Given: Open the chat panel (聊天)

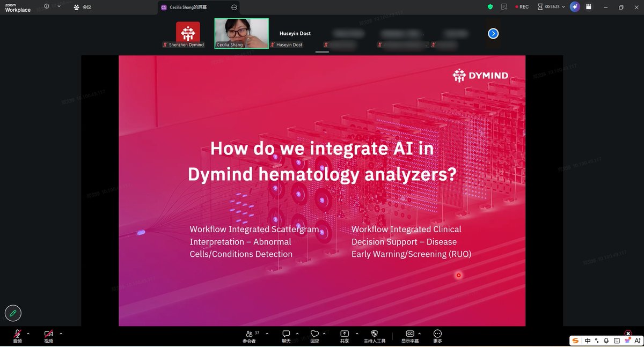Looking at the screenshot, I should (286, 336).
